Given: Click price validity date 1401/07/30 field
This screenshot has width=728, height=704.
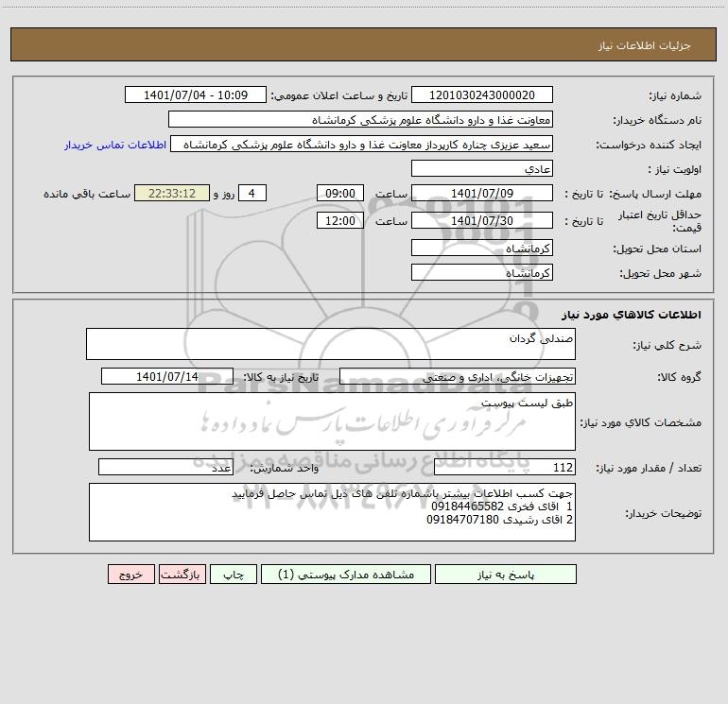Looking at the screenshot, I should coord(482,220).
